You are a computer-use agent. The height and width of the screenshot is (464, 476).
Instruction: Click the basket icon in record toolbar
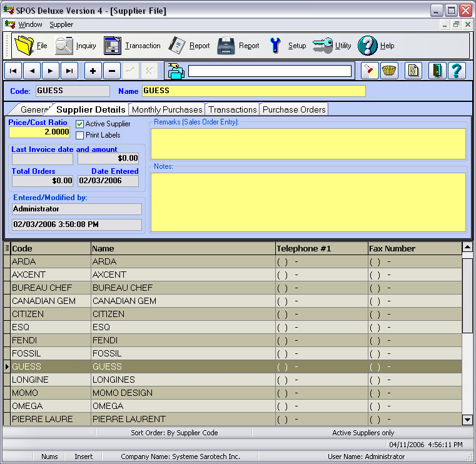pyautogui.click(x=389, y=71)
